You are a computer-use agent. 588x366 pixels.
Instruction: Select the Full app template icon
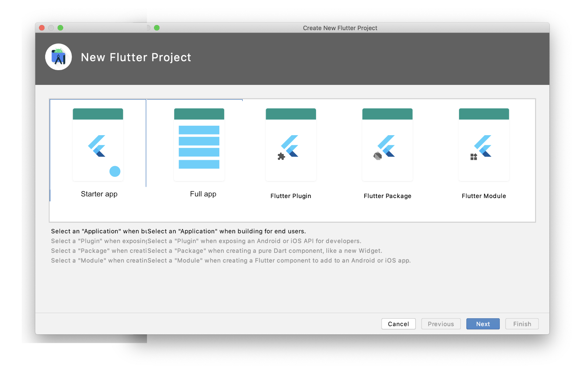pyautogui.click(x=199, y=144)
